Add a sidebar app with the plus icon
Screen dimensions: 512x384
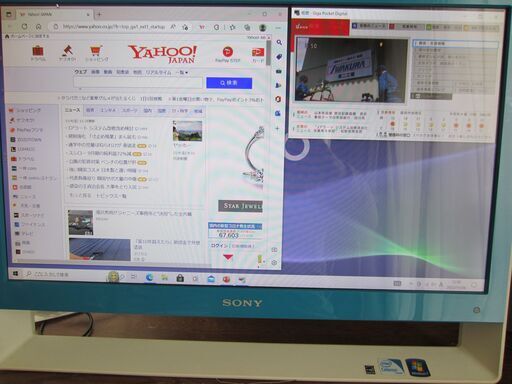coord(277,128)
